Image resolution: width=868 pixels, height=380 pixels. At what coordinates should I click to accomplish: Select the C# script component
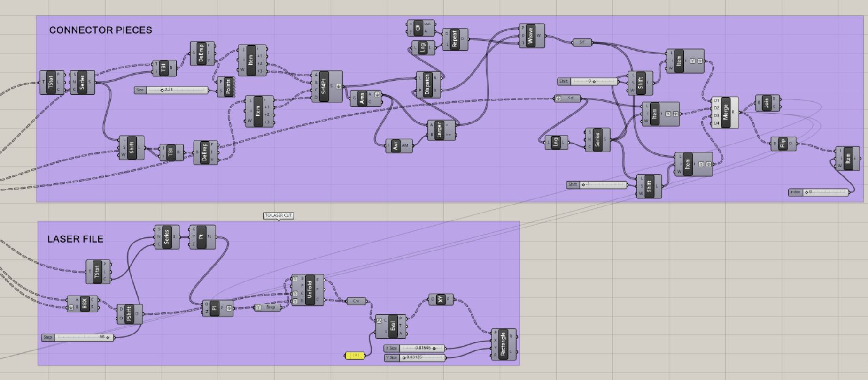[x=418, y=28]
